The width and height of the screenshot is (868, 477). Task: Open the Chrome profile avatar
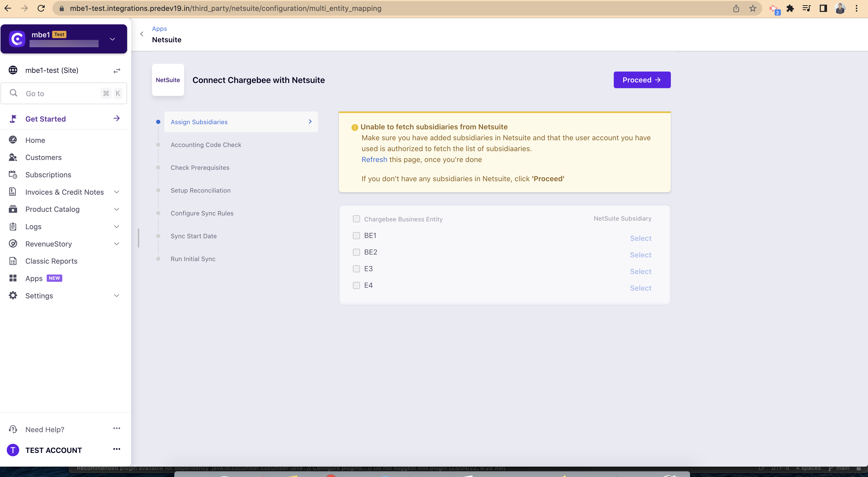(840, 8)
